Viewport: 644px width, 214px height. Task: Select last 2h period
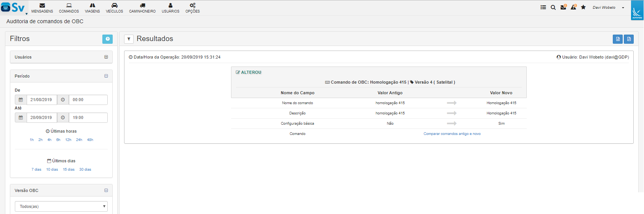click(40, 140)
